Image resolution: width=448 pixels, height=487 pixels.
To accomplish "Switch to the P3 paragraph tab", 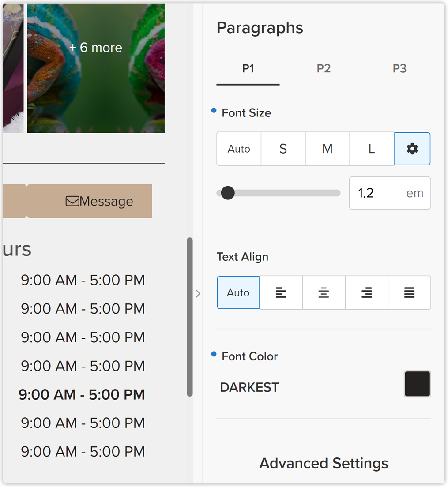I will [x=399, y=69].
